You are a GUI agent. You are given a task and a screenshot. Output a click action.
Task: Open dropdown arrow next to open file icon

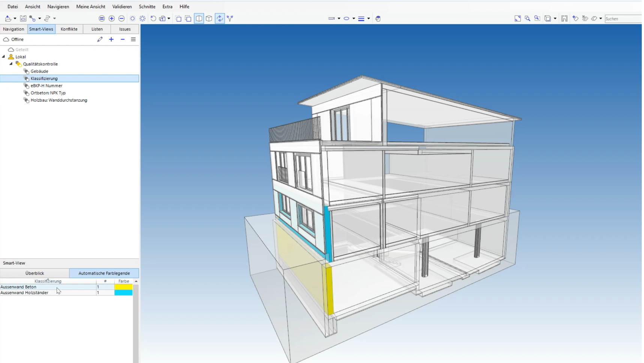tap(15, 18)
